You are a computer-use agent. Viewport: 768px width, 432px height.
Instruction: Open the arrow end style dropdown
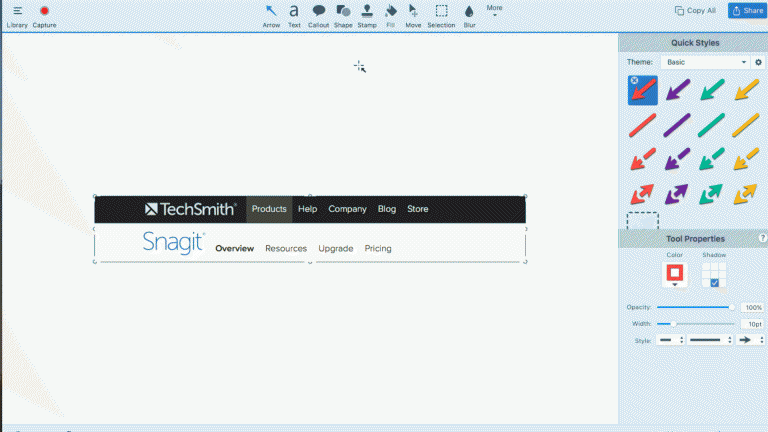(x=751, y=340)
